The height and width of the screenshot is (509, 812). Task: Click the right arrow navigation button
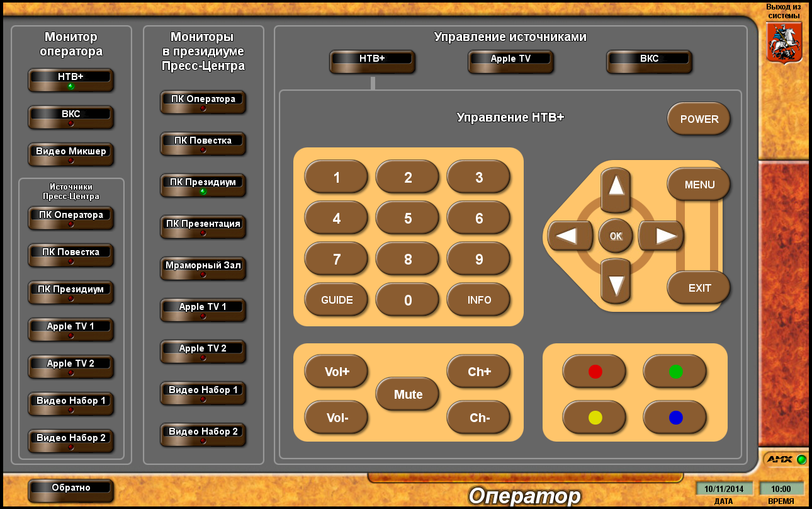pyautogui.click(x=662, y=236)
